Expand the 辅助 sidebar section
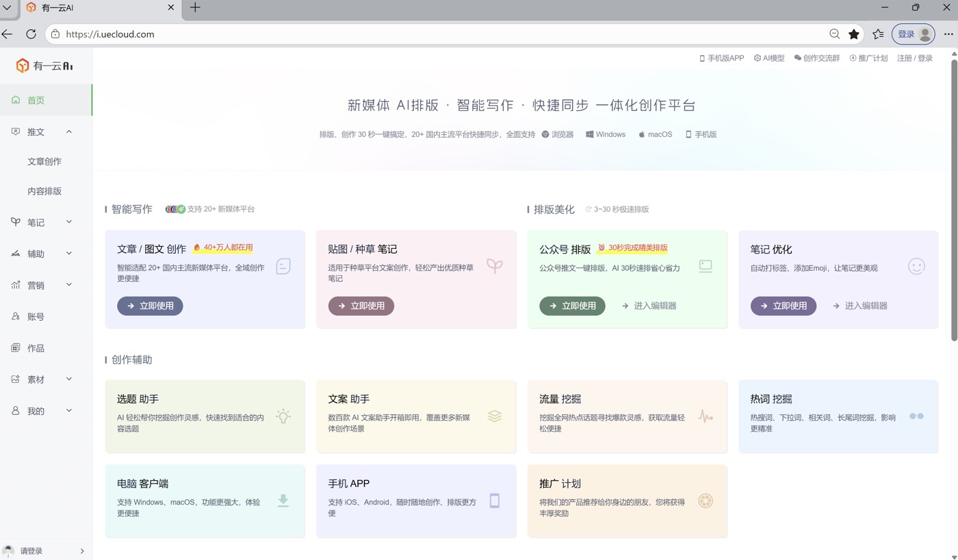 coord(69,253)
